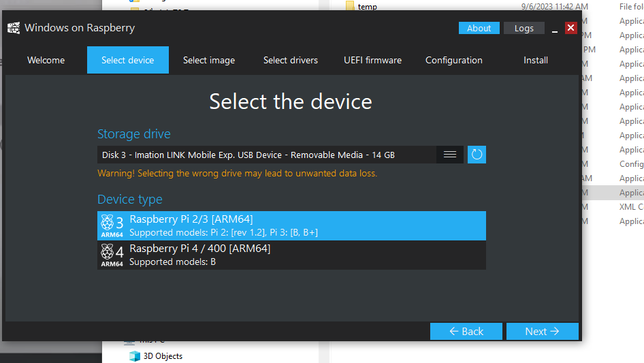Viewport: 644px width, 363px height.
Task: Close the Windows on Raspberry window
Action: point(571,28)
